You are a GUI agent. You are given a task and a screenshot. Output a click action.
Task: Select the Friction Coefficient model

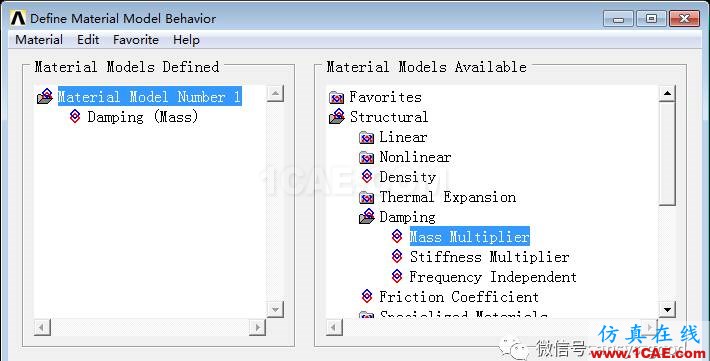point(459,297)
